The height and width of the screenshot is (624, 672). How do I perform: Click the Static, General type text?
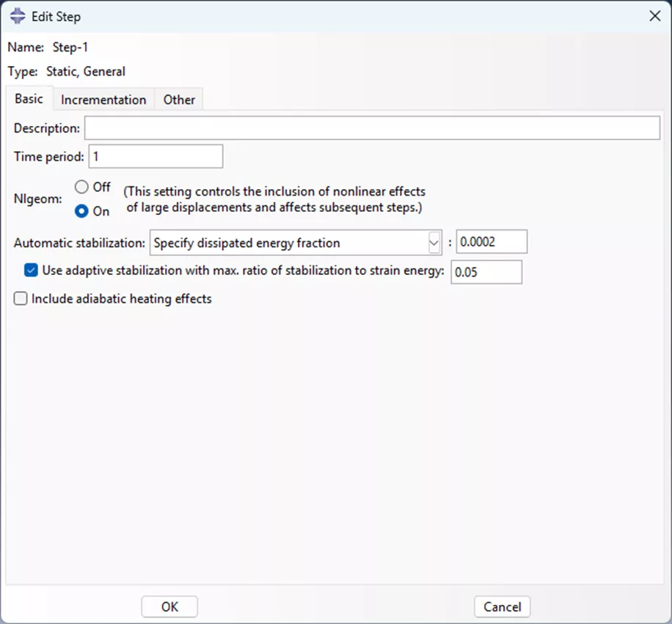(x=85, y=72)
